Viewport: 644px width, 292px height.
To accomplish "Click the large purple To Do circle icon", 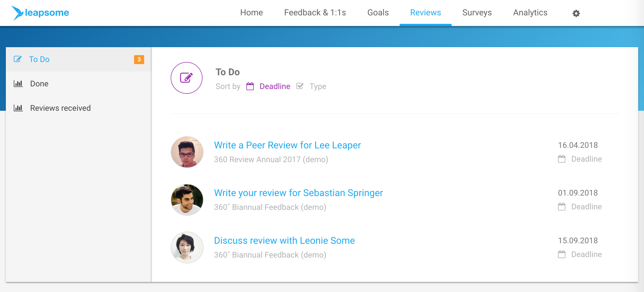I will tap(187, 78).
